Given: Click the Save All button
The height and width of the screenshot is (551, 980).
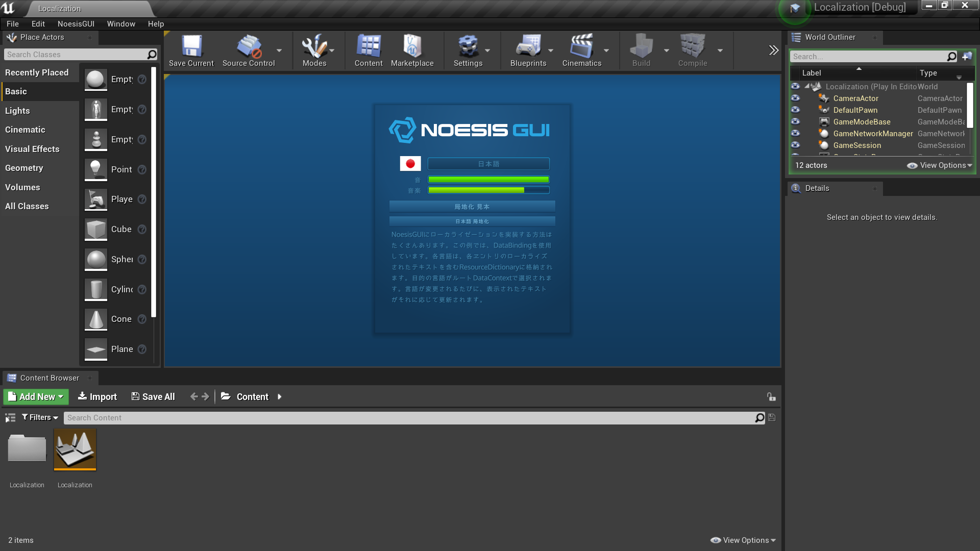Looking at the screenshot, I should [x=153, y=397].
